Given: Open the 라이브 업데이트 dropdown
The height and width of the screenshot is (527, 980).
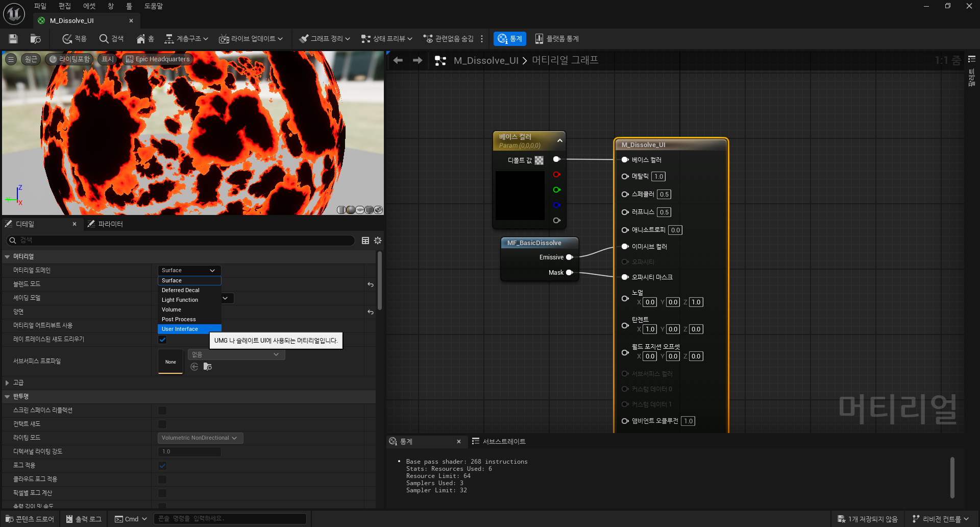Looking at the screenshot, I should 251,39.
